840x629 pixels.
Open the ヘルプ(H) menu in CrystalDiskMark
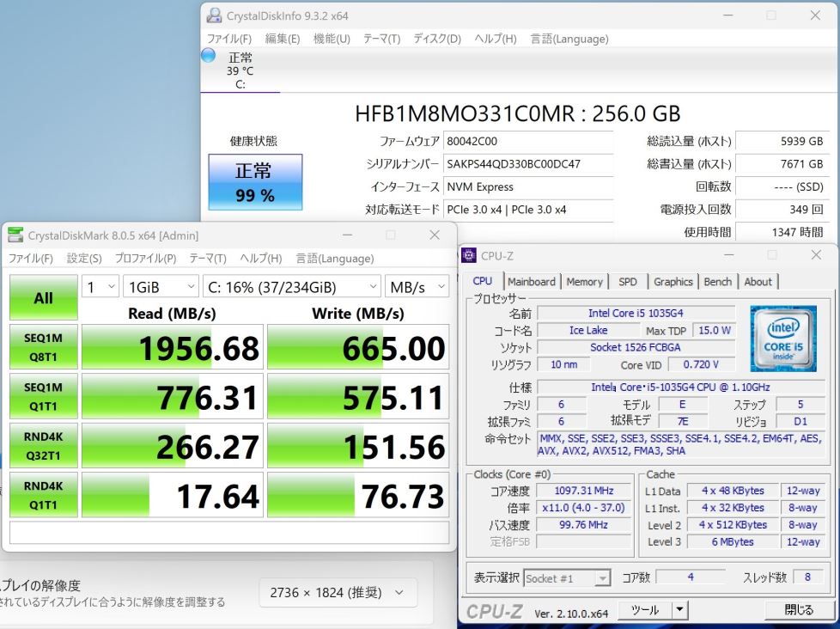point(261,259)
